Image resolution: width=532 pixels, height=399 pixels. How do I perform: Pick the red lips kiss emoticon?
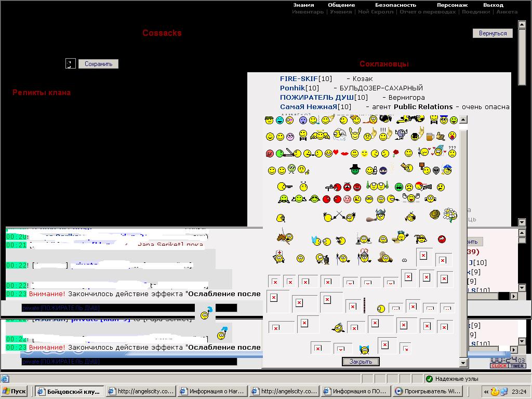pos(344,154)
